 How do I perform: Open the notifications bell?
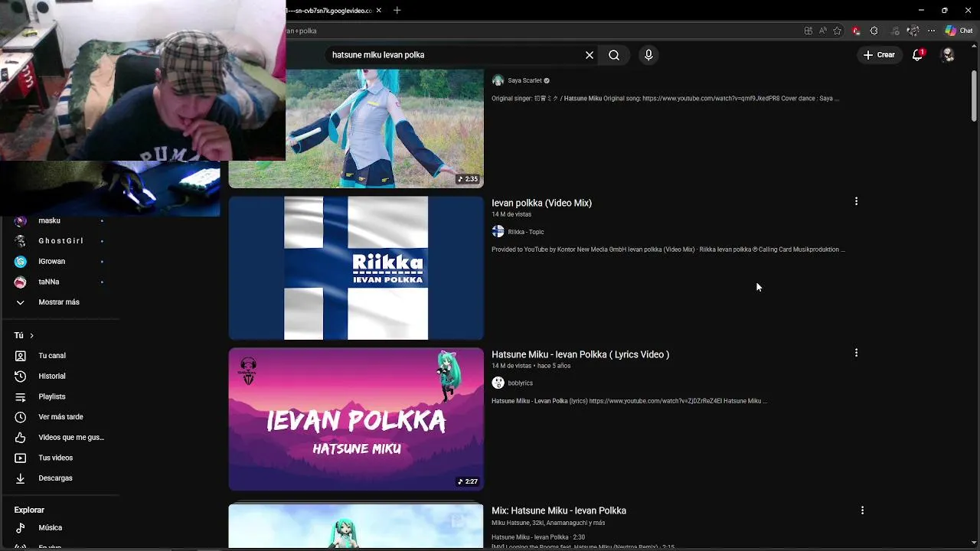pyautogui.click(x=917, y=55)
